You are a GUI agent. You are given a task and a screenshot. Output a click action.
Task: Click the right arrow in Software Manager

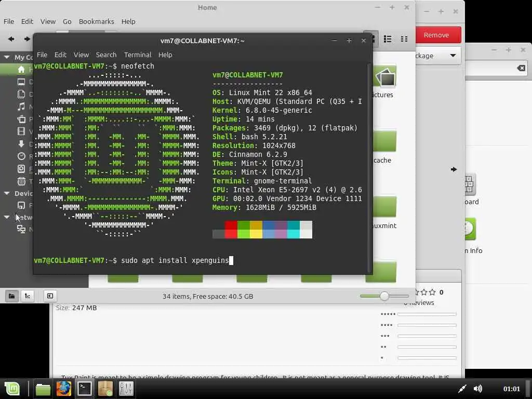(x=454, y=169)
